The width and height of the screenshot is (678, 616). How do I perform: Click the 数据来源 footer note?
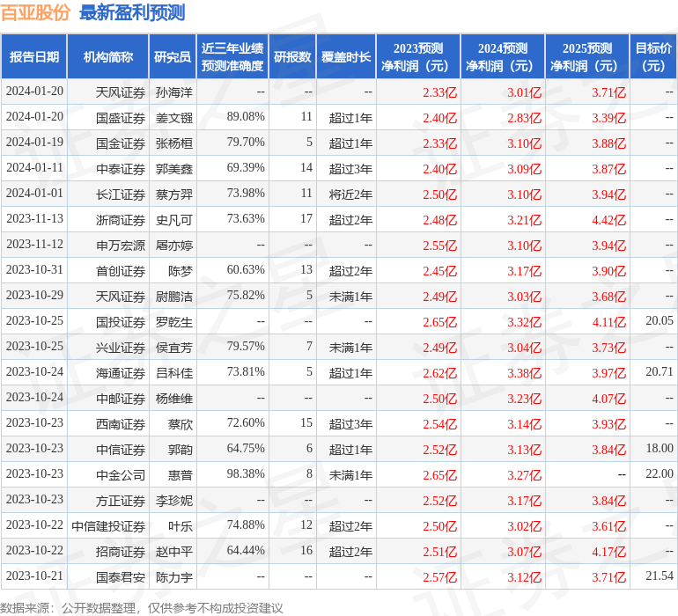142,608
